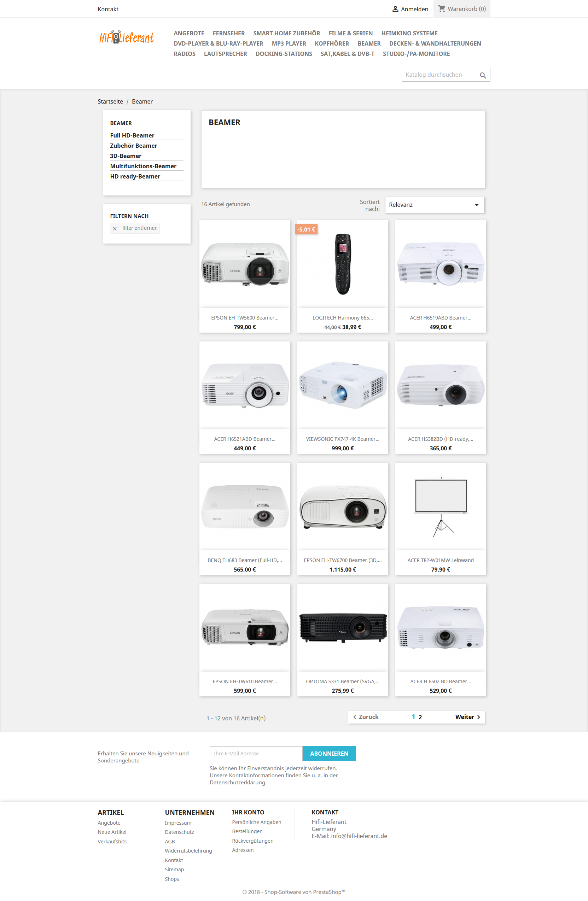Go to page 2 of results
Image resolution: width=588 pixels, height=901 pixels.
tap(420, 717)
